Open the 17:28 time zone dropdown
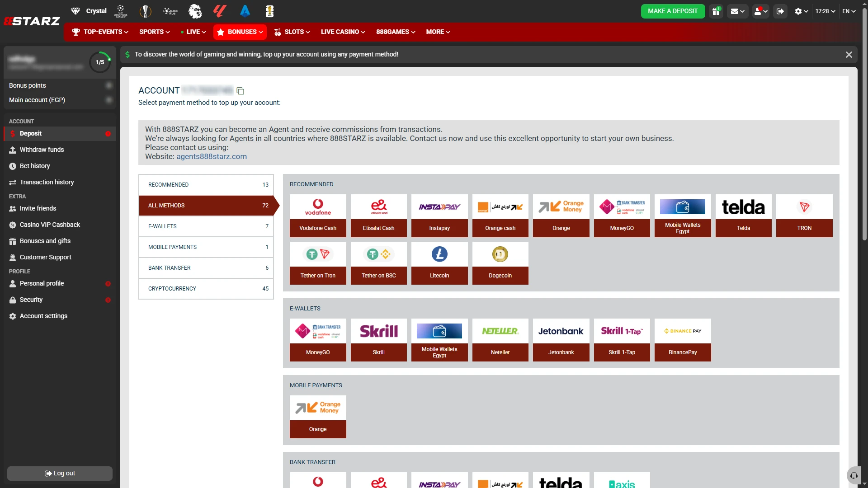 [826, 11]
